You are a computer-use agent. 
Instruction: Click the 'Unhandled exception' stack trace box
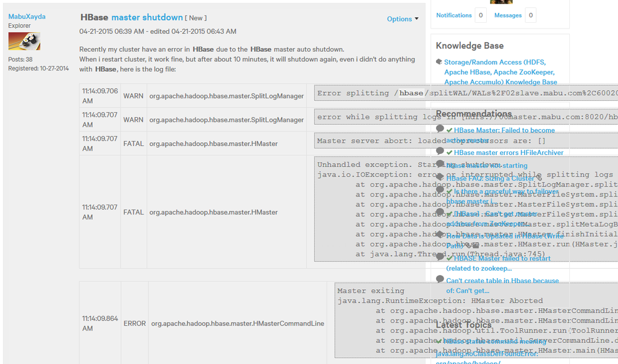[x=466, y=209]
